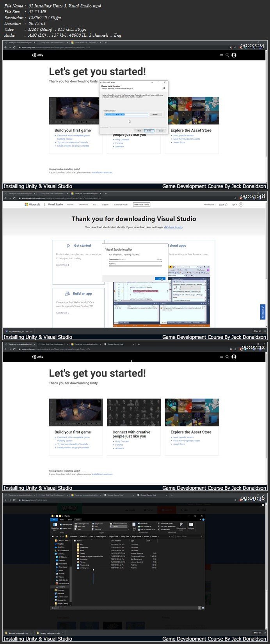Image resolution: width=270 pixels, height=644 pixels.
Task: Select Large icons layout
Action: coord(98,524)
